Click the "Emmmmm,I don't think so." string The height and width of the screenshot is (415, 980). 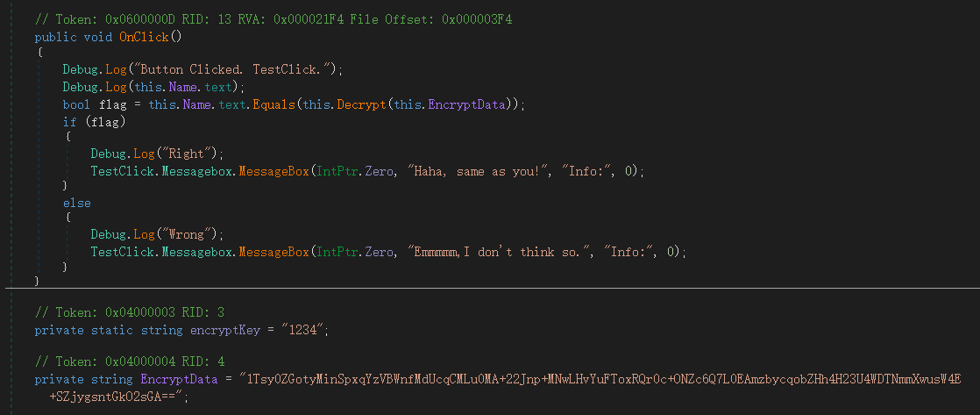point(495,252)
